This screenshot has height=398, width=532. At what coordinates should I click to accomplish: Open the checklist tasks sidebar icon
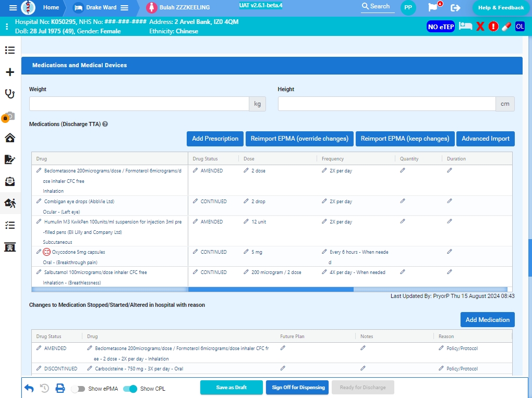click(10, 225)
